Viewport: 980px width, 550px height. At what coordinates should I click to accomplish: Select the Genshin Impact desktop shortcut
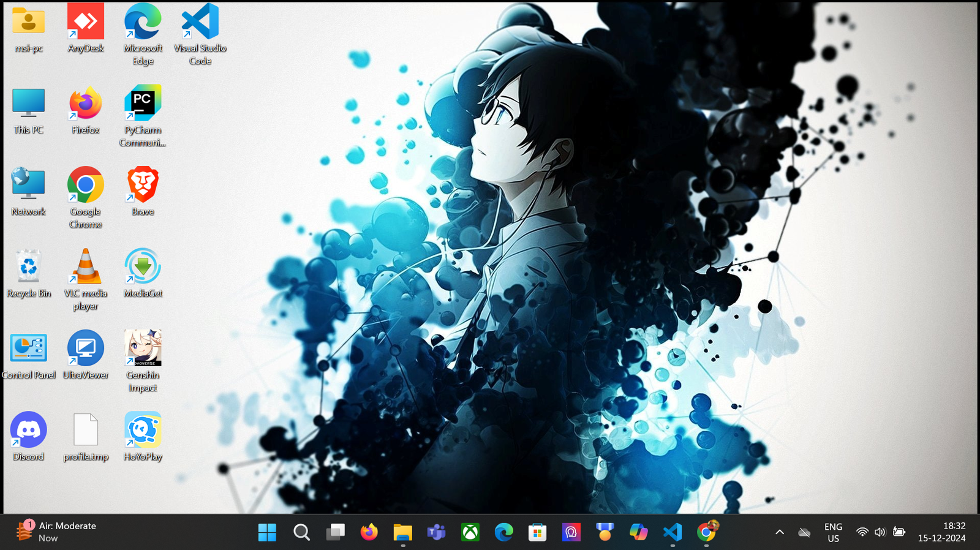tap(143, 361)
